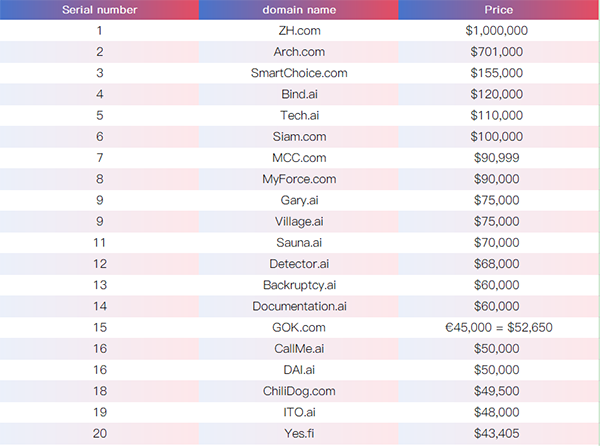Click the Documentation.ai domain

(x=299, y=306)
